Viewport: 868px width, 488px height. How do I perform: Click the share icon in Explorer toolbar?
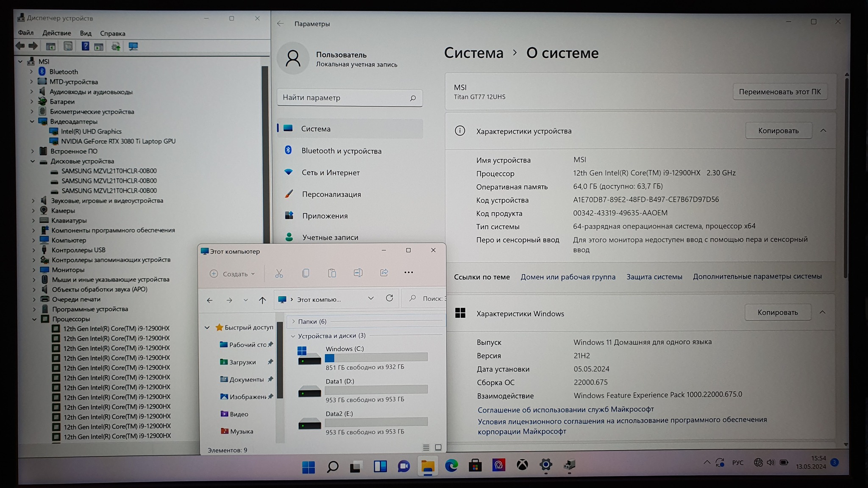384,273
